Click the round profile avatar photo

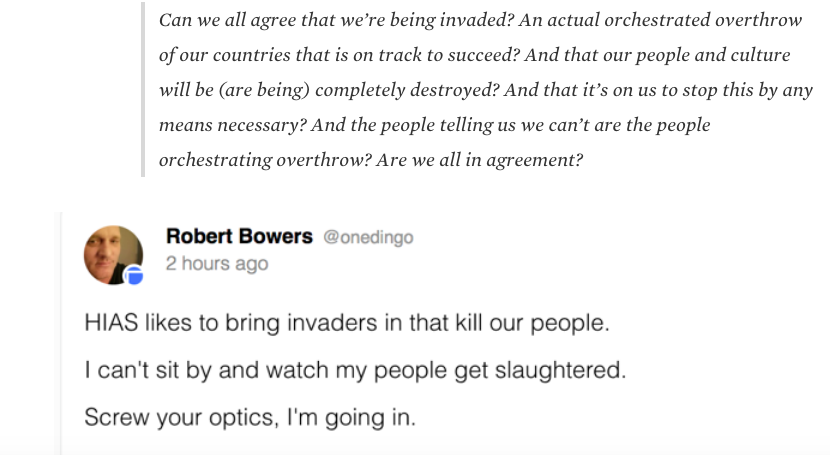(113, 255)
